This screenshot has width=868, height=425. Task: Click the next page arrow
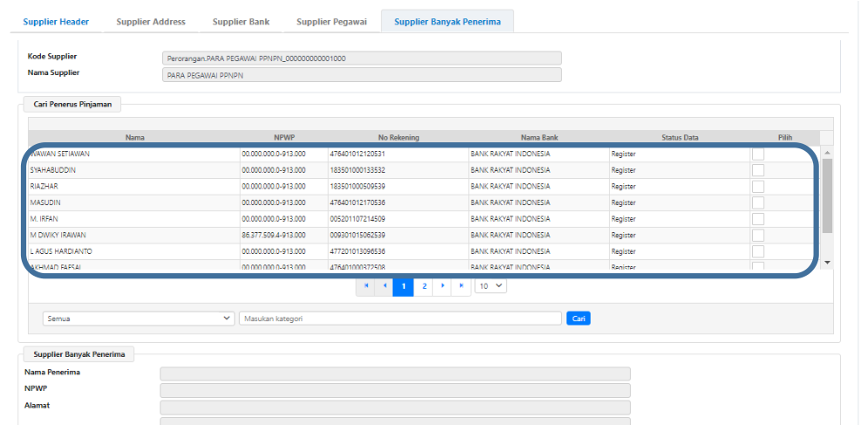[442, 285]
